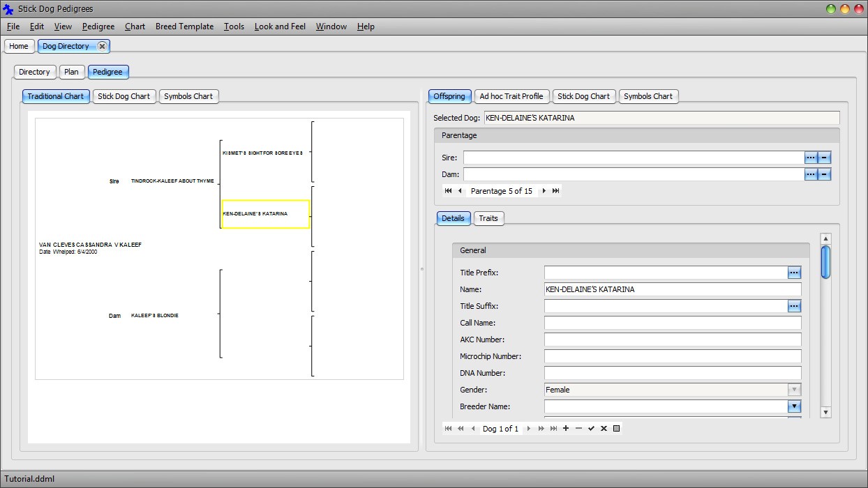This screenshot has height=488, width=868.
Task: Open the Title Suffix picker button
Action: click(794, 306)
